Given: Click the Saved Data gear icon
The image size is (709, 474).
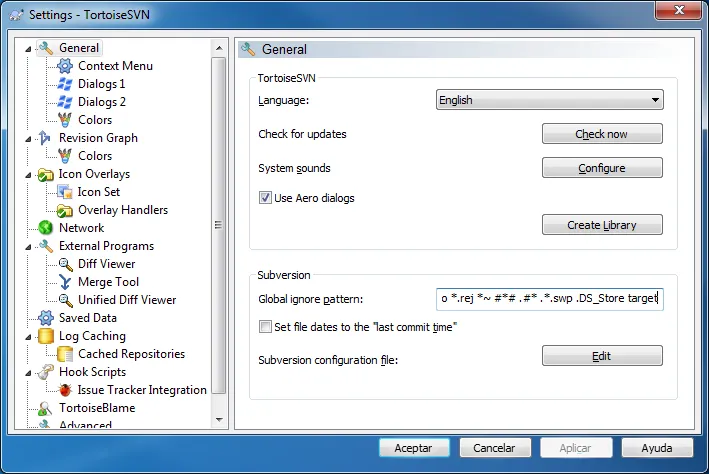Looking at the screenshot, I should pyautogui.click(x=46, y=318).
